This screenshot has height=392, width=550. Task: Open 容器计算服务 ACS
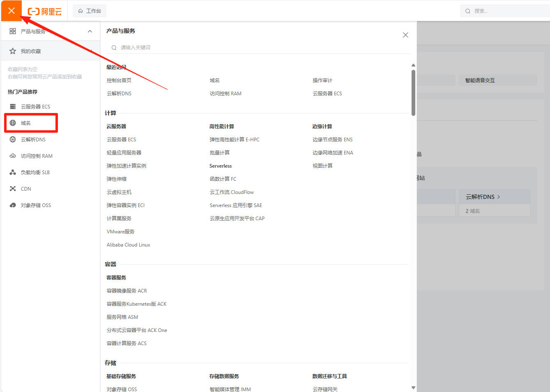[127, 344]
